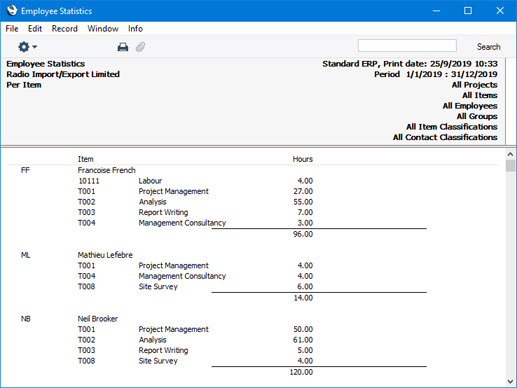Image resolution: width=517 pixels, height=388 pixels.
Task: Click Neil Brooker's Site Survey item
Action: (x=158, y=361)
